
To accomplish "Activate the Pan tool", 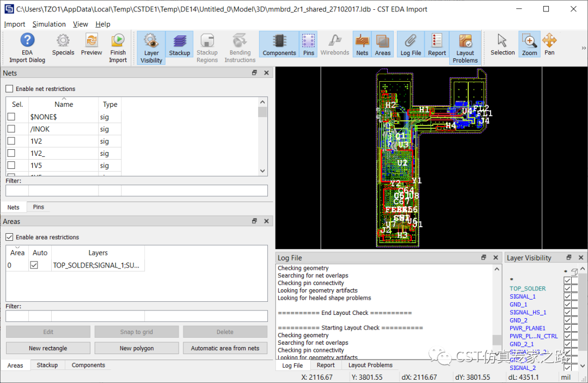I will [549, 45].
